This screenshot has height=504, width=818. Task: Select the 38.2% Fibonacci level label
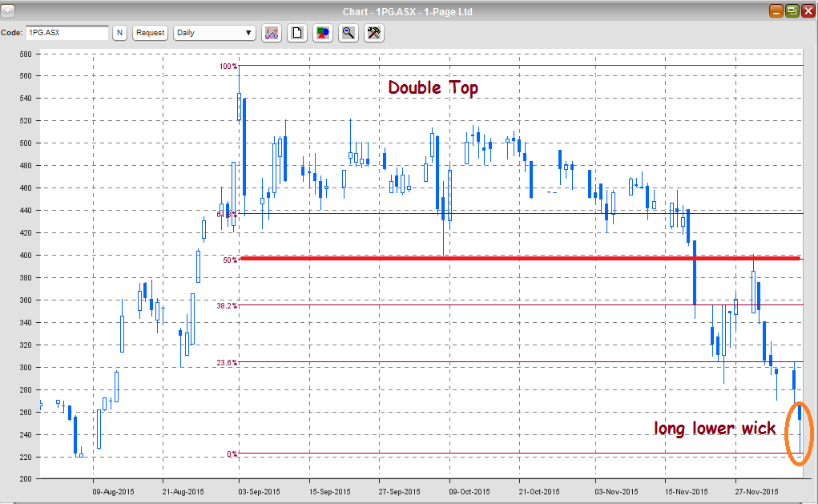click(x=227, y=306)
